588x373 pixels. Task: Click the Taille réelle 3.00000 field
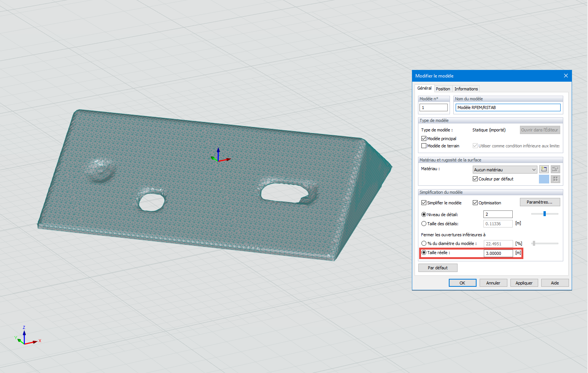pos(498,253)
